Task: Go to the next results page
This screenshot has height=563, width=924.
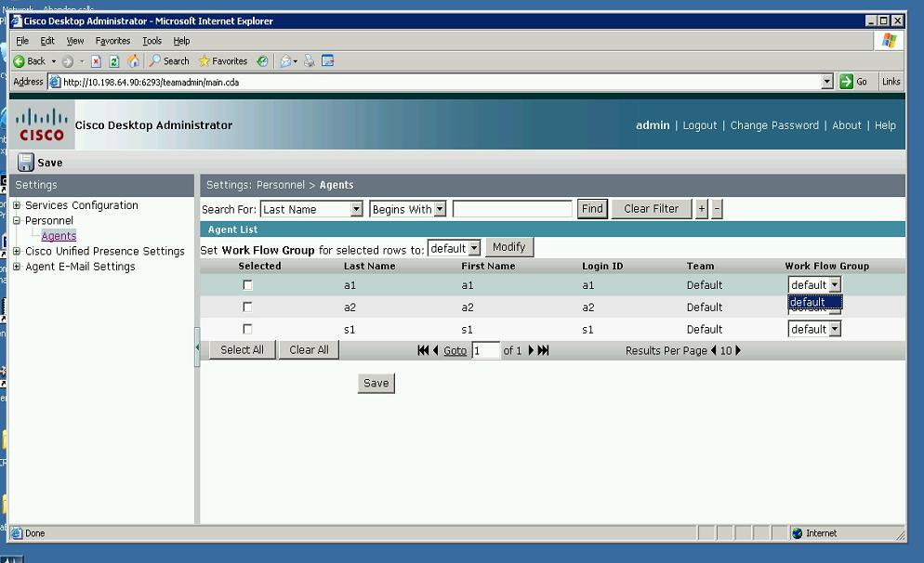Action: (531, 350)
